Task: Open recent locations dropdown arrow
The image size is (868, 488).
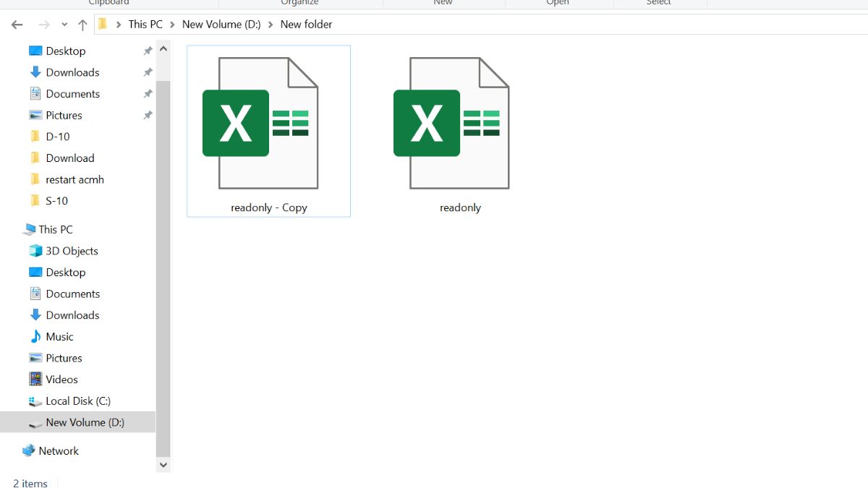Action: coord(64,25)
